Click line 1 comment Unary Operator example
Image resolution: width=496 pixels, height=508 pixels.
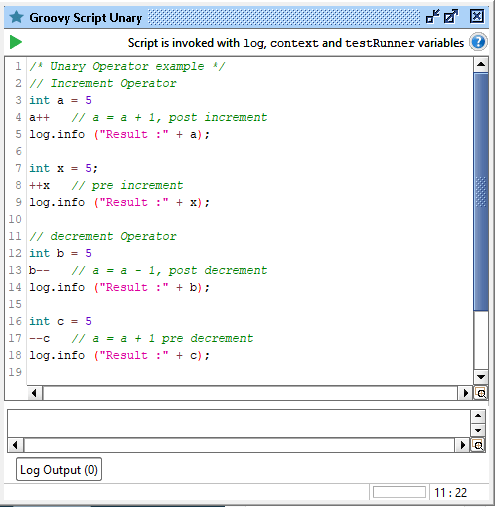127,66
